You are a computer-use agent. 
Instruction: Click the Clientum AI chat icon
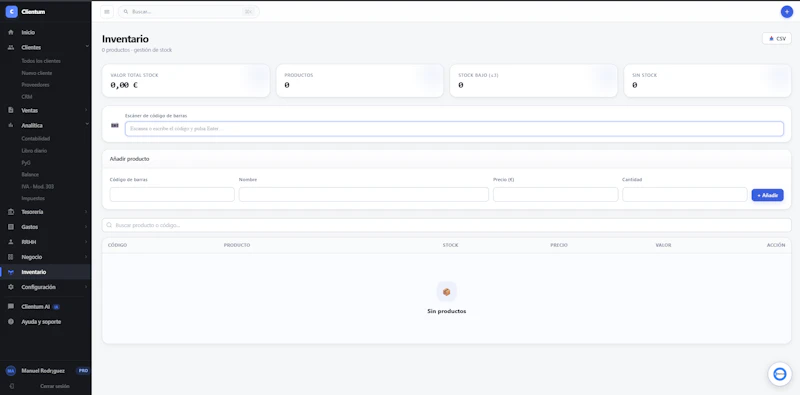[x=11, y=307]
